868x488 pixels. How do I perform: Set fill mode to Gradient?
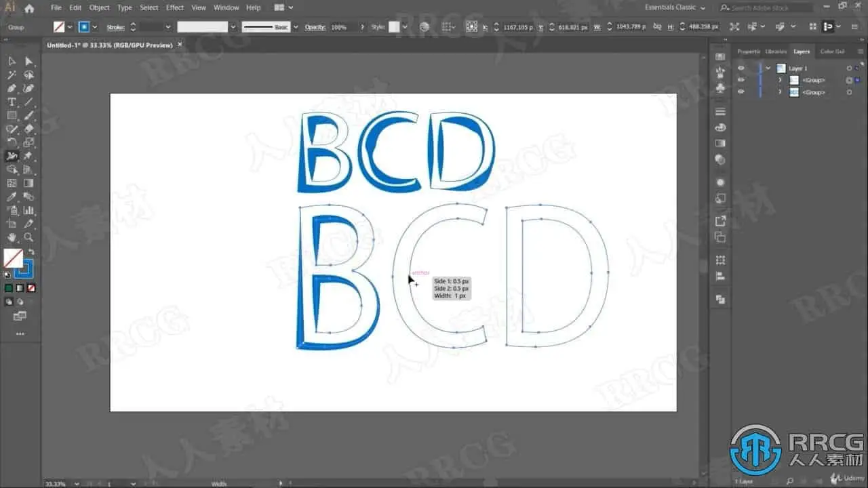coord(20,288)
